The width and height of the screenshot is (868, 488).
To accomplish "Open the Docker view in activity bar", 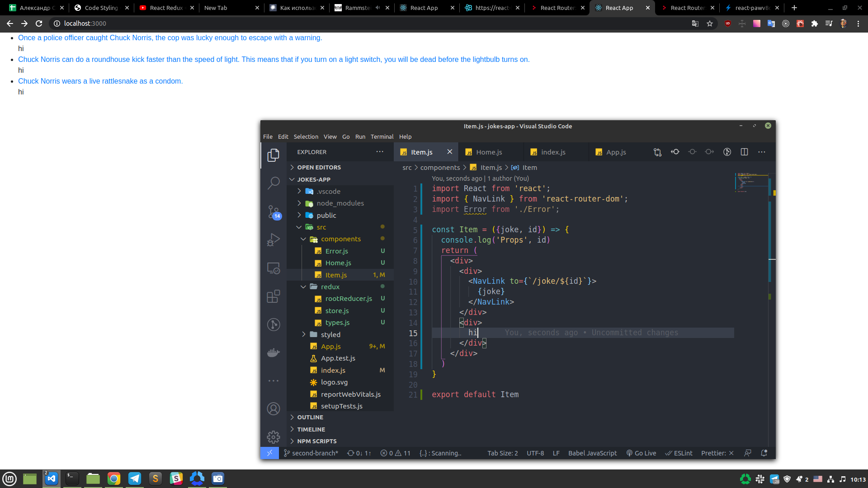I will [273, 352].
